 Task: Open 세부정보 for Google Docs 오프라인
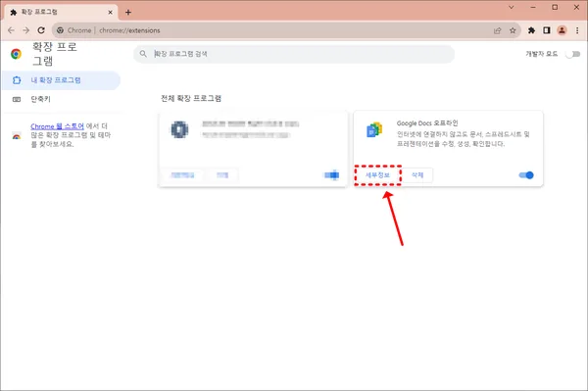tap(377, 175)
